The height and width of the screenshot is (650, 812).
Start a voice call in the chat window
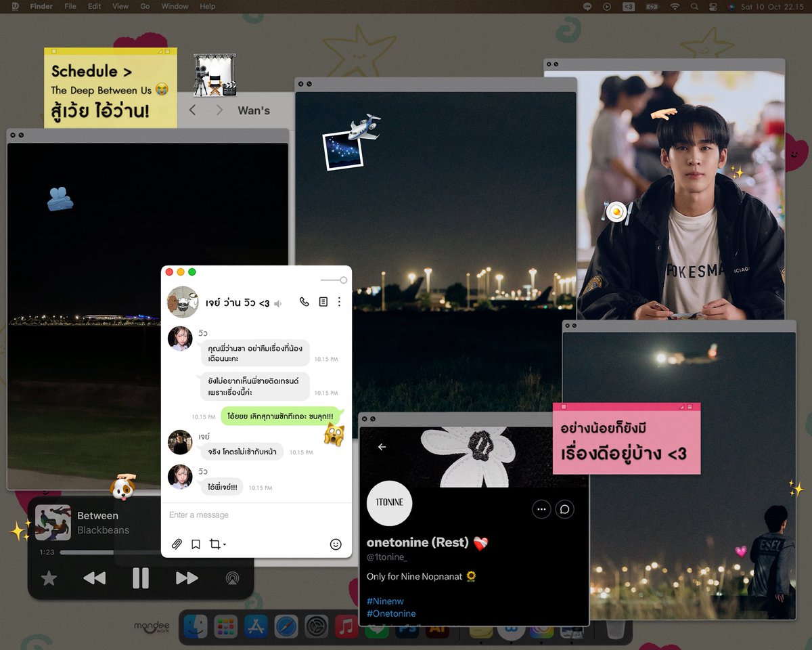[304, 302]
